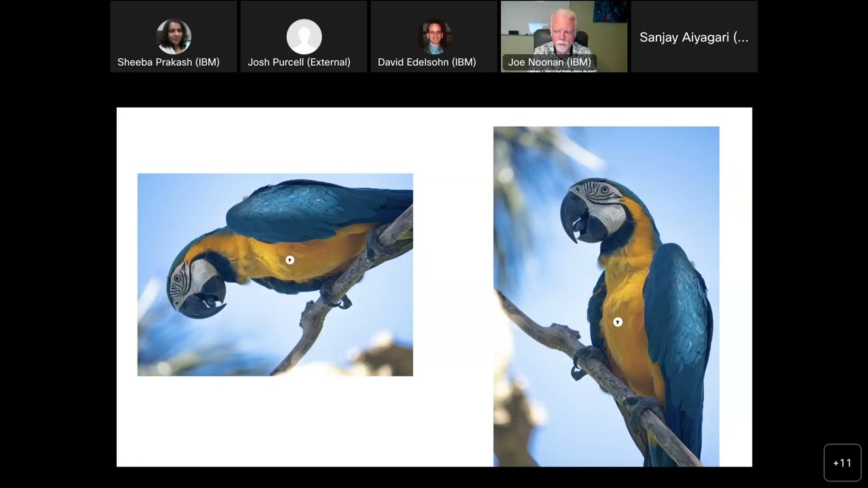Image resolution: width=868 pixels, height=488 pixels.
Task: Click the marker dot on right parrot image
Action: click(618, 322)
